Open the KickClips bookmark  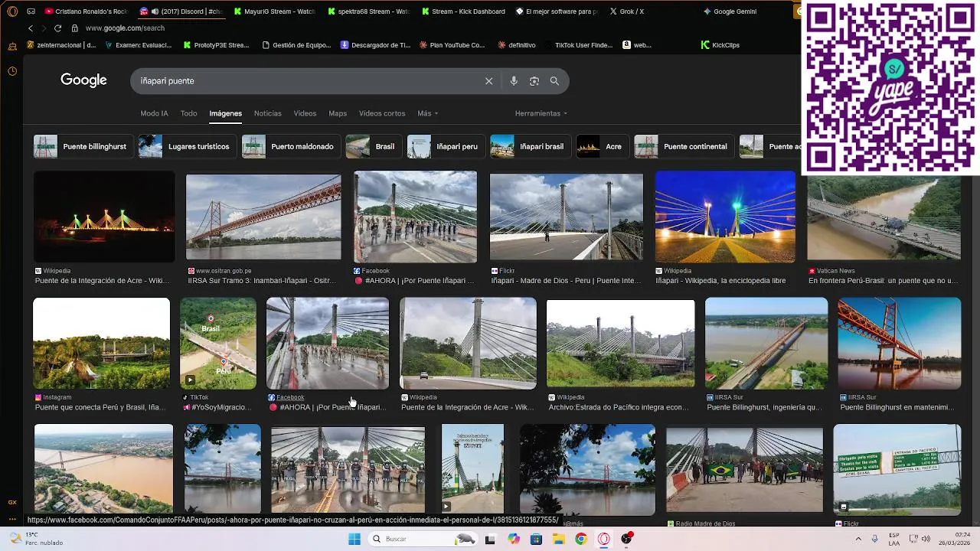(x=720, y=45)
